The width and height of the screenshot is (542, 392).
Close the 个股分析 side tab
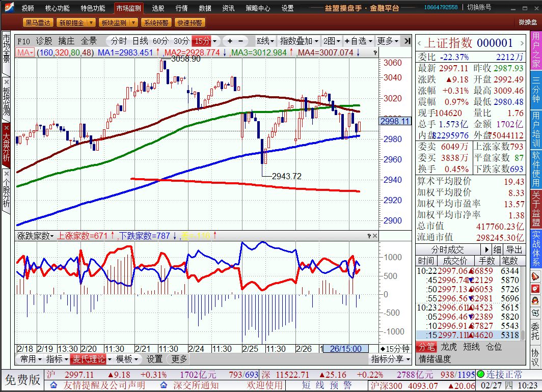click(7, 174)
